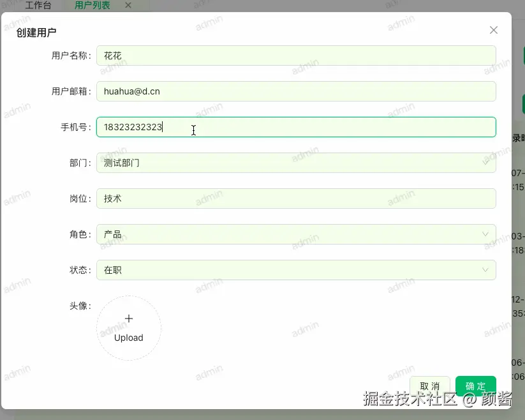Click the 手机号 phone number field
The width and height of the screenshot is (525, 420).
(x=297, y=127)
